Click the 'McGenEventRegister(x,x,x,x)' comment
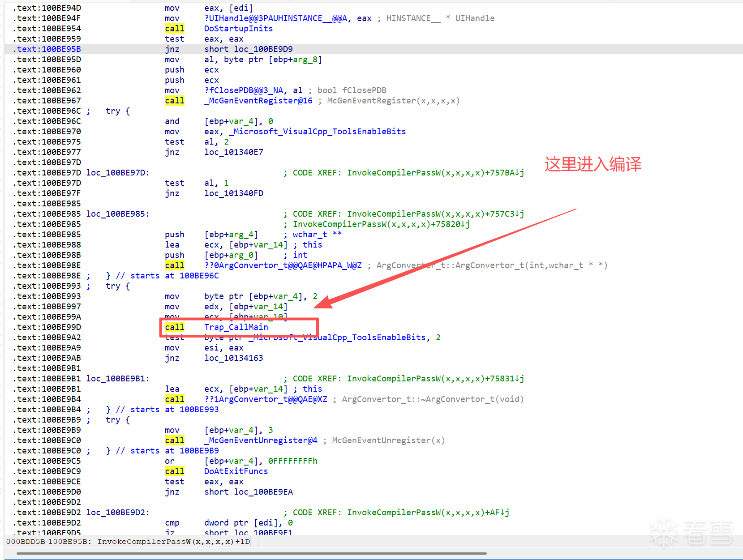Image resolution: width=743 pixels, height=560 pixels. point(393,101)
